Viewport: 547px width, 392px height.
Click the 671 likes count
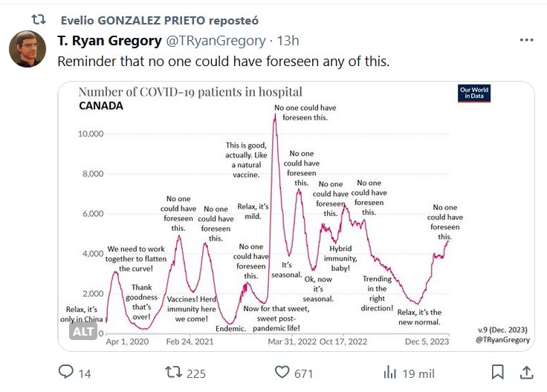304,373
